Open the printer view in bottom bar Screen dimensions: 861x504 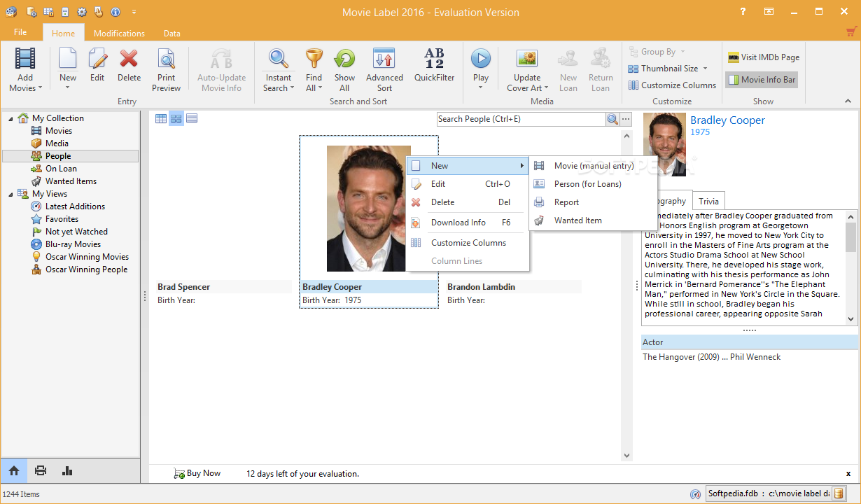pyautogui.click(x=41, y=470)
